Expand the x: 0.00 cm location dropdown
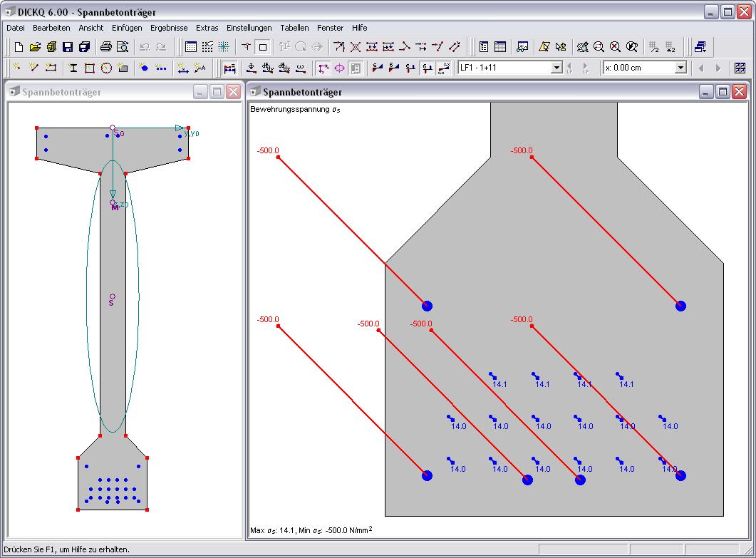This screenshot has width=756, height=558. pyautogui.click(x=680, y=68)
